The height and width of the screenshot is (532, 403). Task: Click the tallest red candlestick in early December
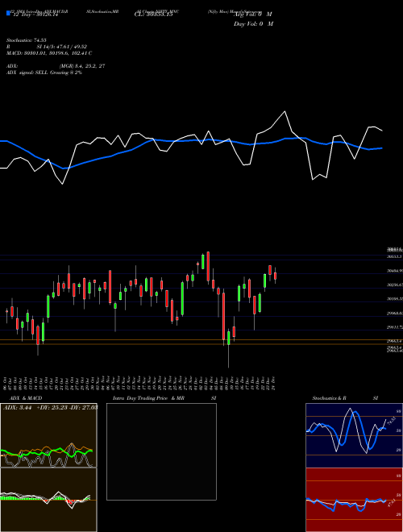point(224,316)
